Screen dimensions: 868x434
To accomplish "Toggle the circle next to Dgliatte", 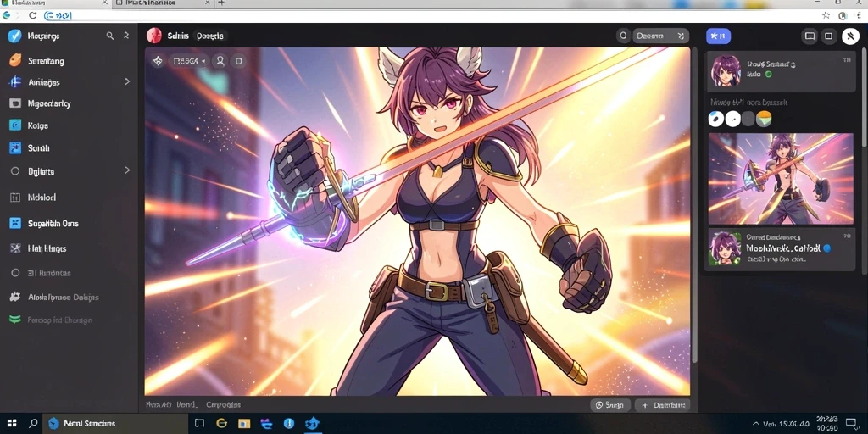I will (x=15, y=171).
